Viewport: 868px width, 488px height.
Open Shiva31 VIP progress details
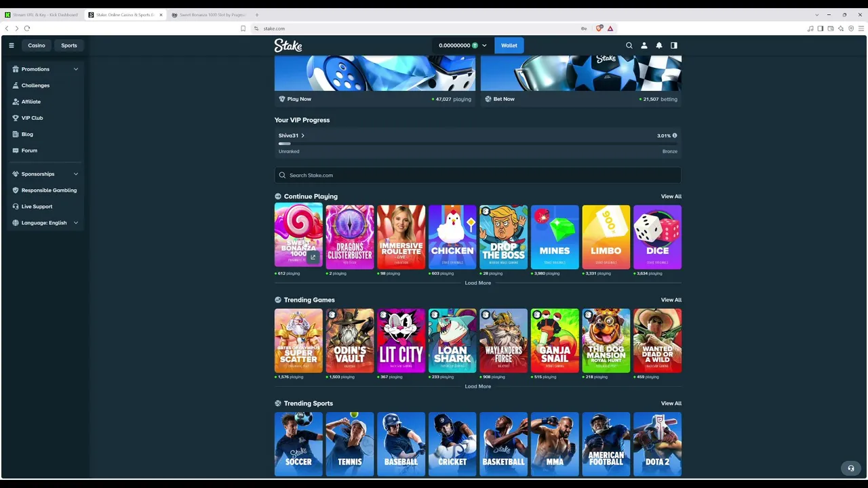click(x=292, y=136)
